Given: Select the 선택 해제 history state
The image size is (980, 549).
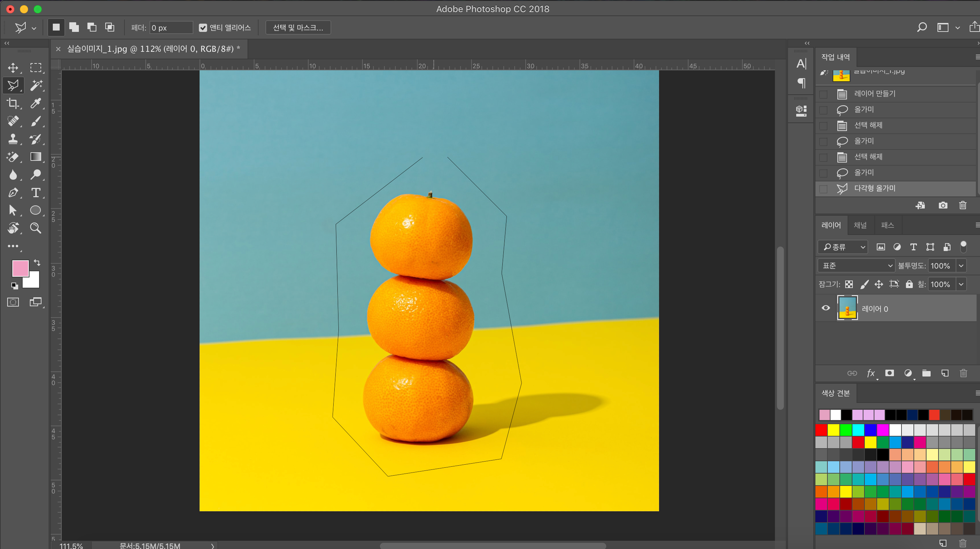Looking at the screenshot, I should 868,125.
